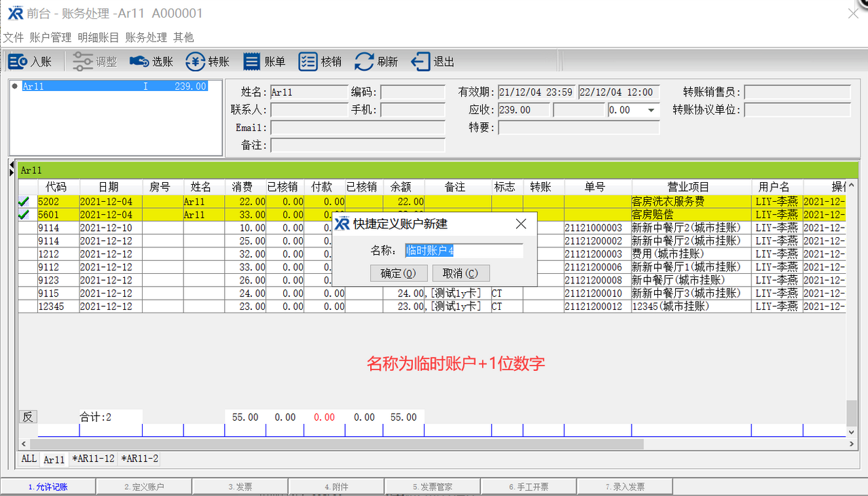
Task: Click the 核销 write-off toolbar icon
Action: coord(321,62)
